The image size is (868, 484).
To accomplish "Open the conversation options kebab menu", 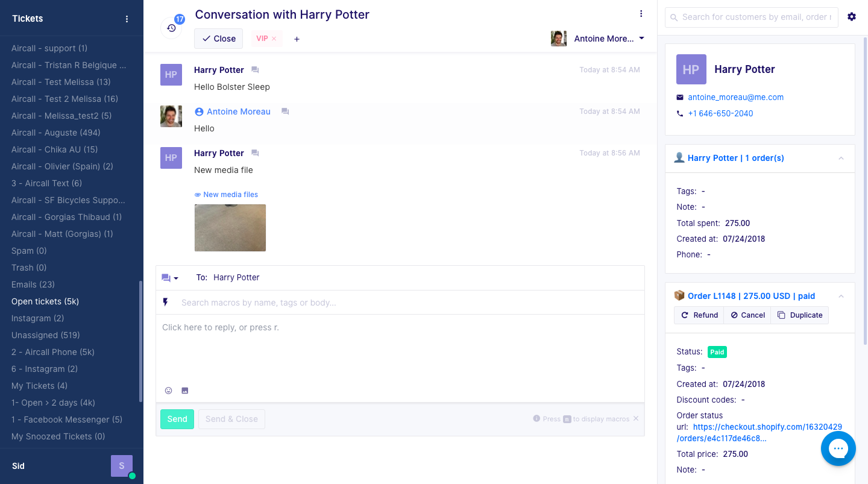I will click(641, 13).
